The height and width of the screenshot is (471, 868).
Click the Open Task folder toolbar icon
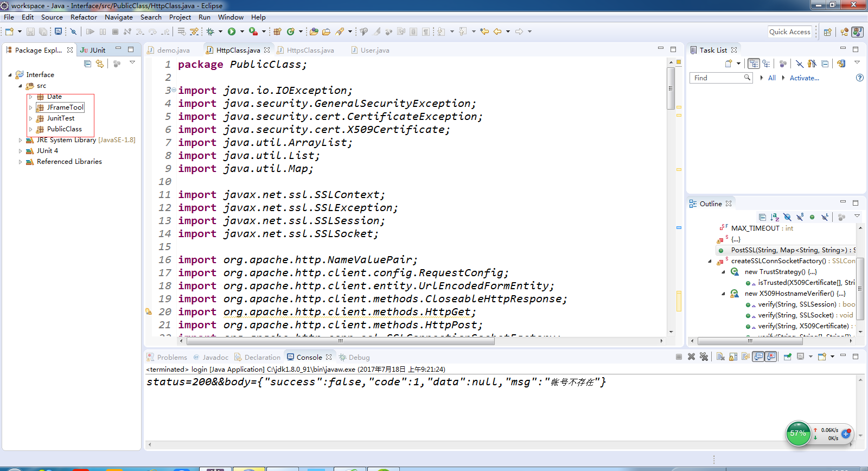coord(326,31)
